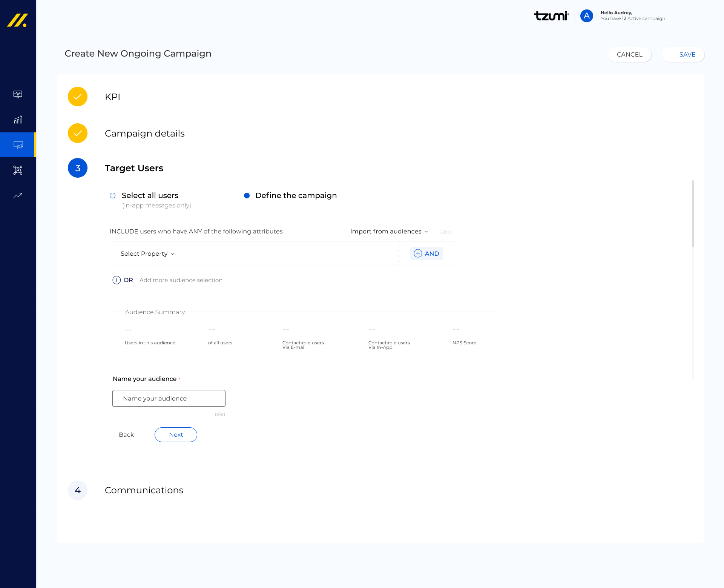Image resolution: width=724 pixels, height=588 pixels.
Task: Click the 'Users in this audience' label
Action: pyautogui.click(x=150, y=343)
